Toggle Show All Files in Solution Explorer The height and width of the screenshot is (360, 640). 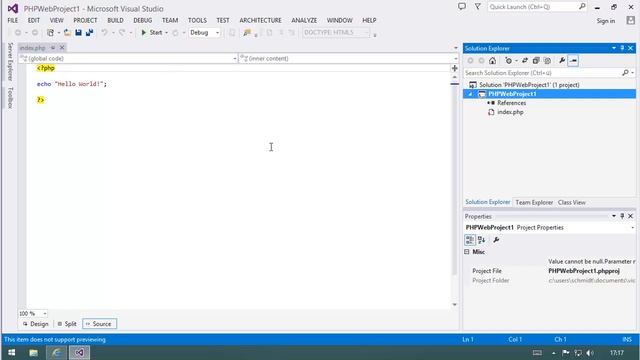pyautogui.click(x=547, y=60)
